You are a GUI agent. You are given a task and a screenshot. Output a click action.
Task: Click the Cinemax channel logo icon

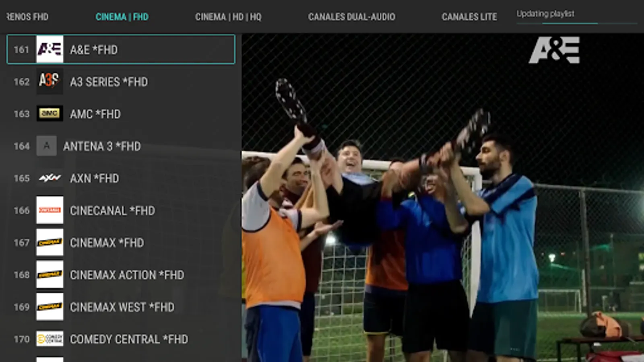tap(50, 242)
